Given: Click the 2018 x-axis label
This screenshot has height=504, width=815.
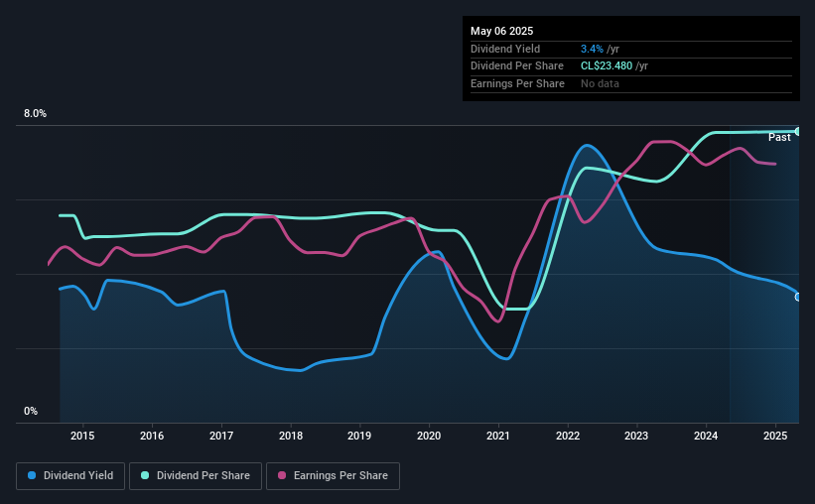Looking at the screenshot, I should tap(291, 436).
